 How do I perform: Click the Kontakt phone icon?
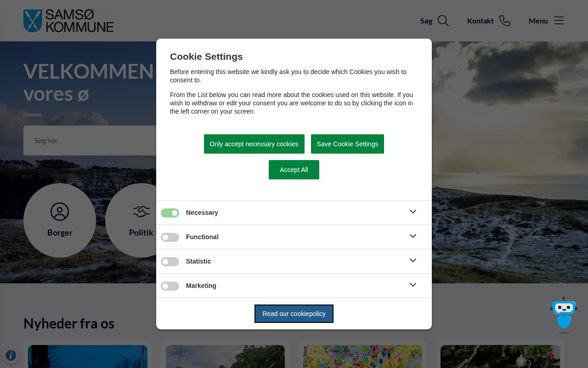(504, 21)
